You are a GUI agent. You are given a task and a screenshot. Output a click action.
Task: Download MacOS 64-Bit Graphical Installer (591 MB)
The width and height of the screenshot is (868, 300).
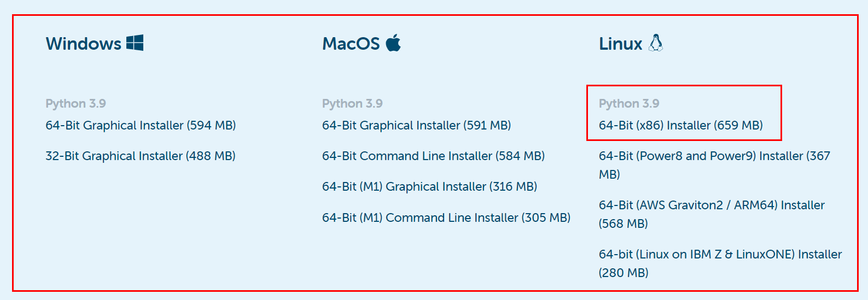pyautogui.click(x=416, y=126)
